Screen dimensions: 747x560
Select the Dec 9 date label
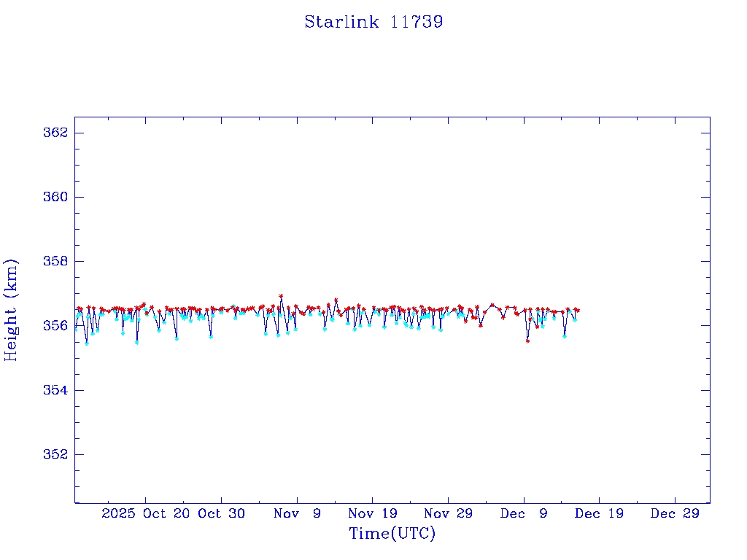[524, 513]
